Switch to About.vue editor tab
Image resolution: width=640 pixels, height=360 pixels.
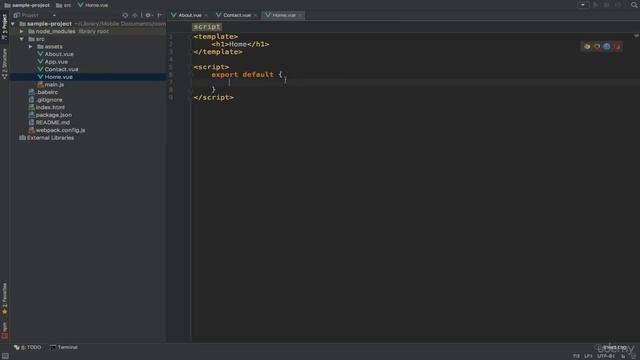point(189,15)
